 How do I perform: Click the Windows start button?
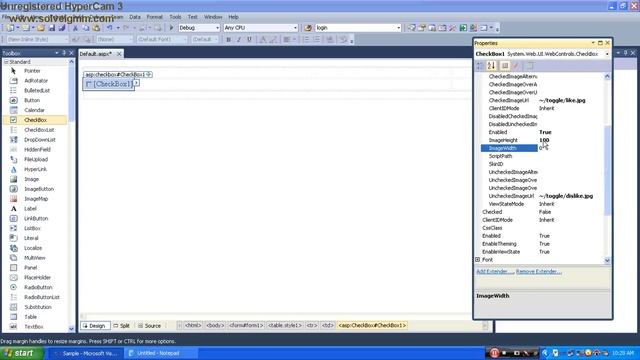[22, 353]
